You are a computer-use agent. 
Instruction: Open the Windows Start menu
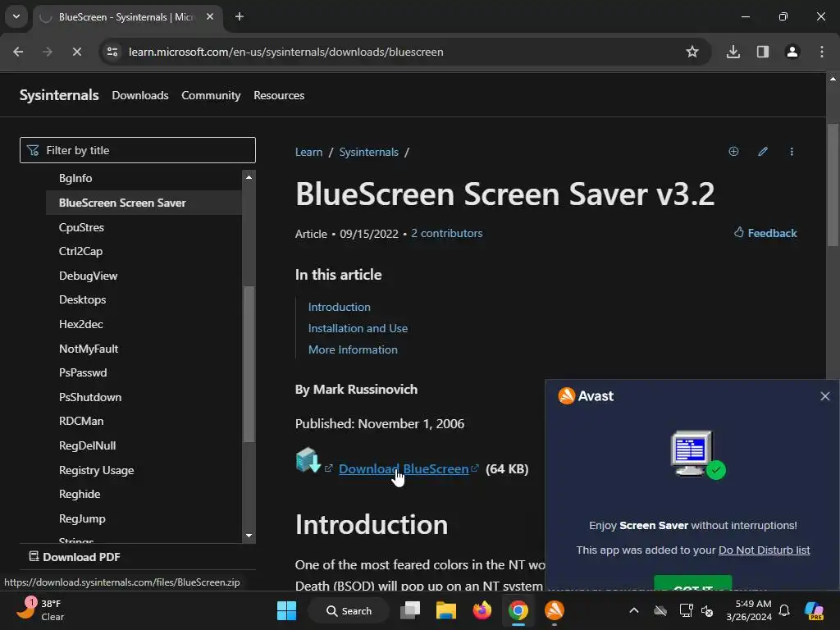[x=286, y=610]
